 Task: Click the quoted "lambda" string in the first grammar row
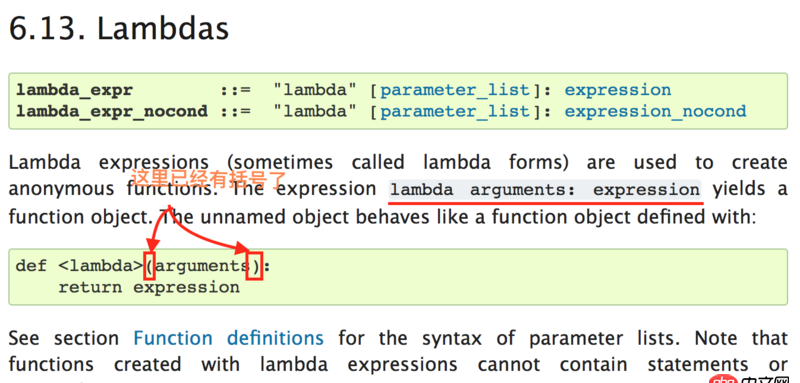pyautogui.click(x=315, y=90)
